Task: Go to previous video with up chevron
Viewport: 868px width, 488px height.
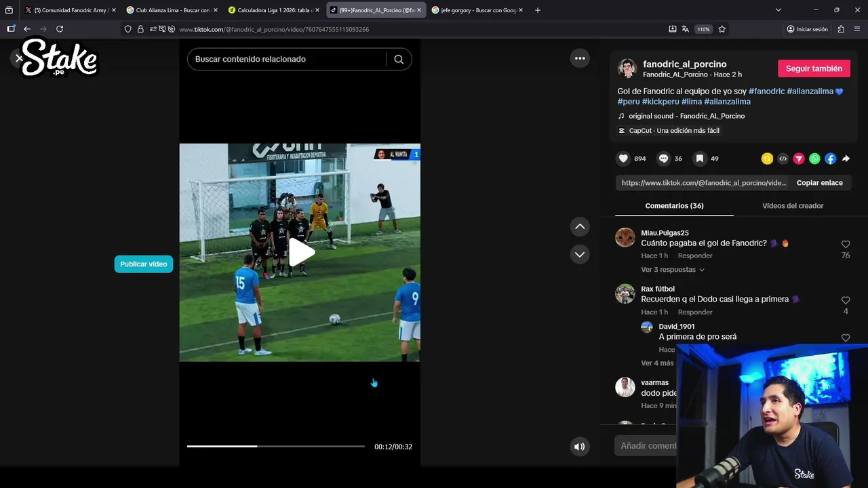Action: click(580, 226)
